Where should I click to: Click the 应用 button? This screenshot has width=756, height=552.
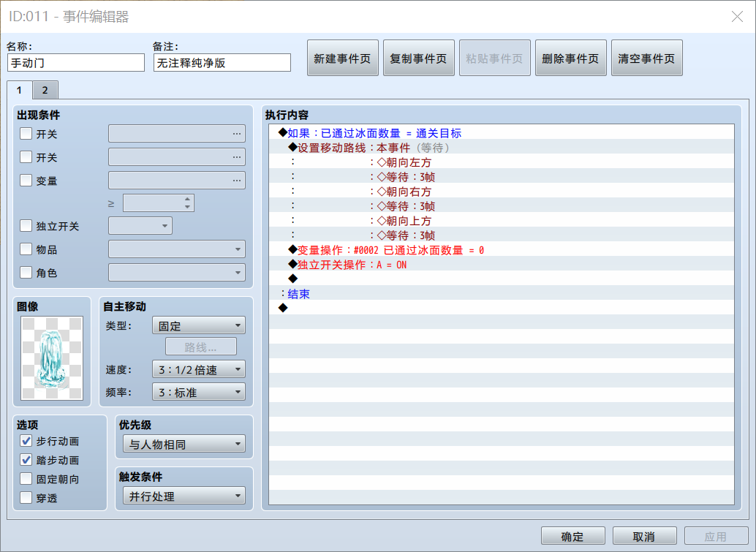(x=716, y=536)
